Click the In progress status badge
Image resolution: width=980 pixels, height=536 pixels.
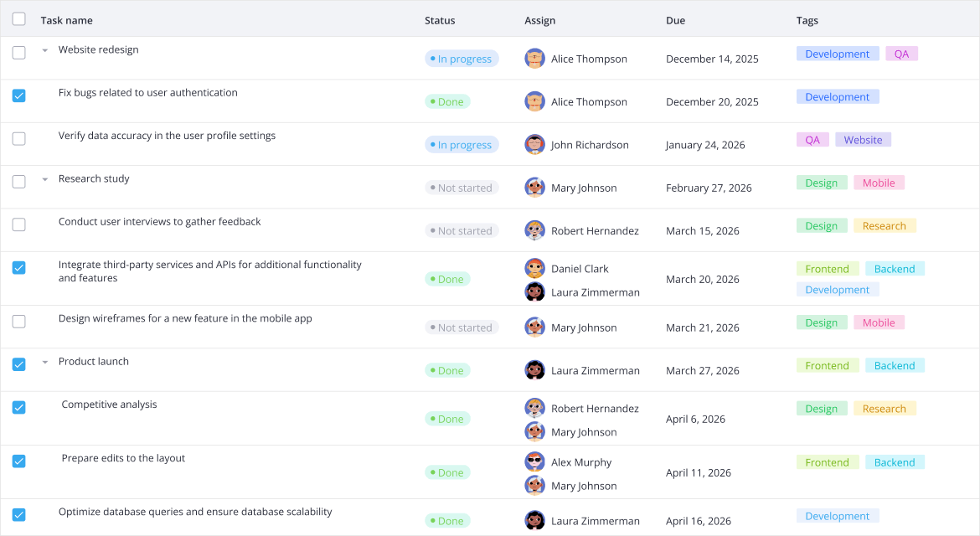pos(462,59)
